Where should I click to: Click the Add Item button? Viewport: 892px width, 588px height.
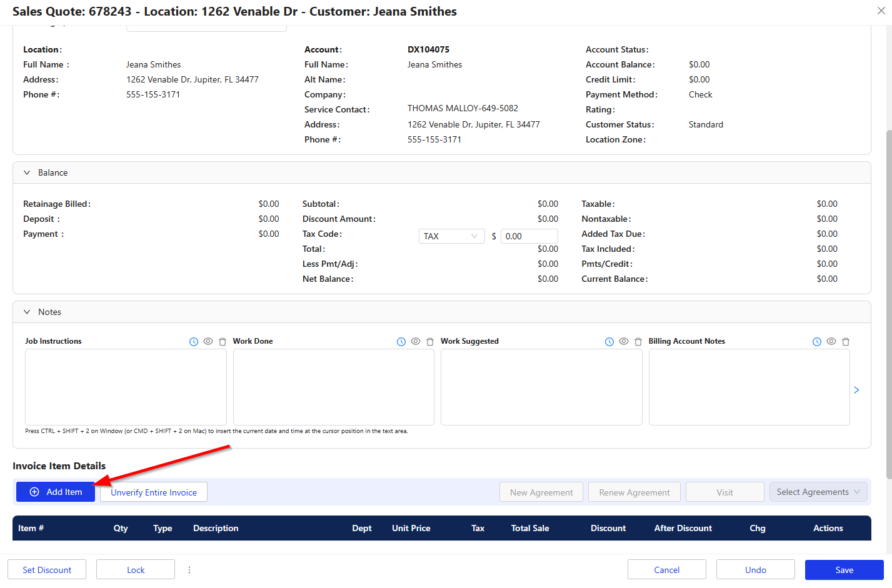[x=56, y=492]
